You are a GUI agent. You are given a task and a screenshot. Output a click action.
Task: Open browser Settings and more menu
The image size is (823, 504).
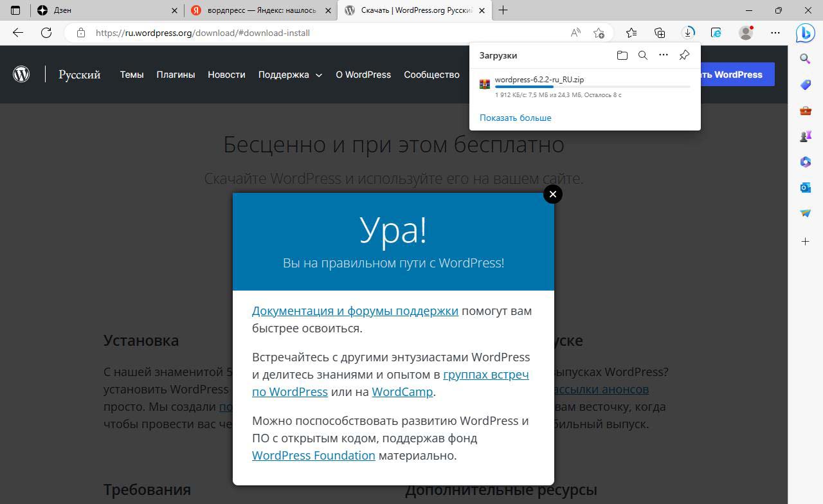[x=775, y=33]
